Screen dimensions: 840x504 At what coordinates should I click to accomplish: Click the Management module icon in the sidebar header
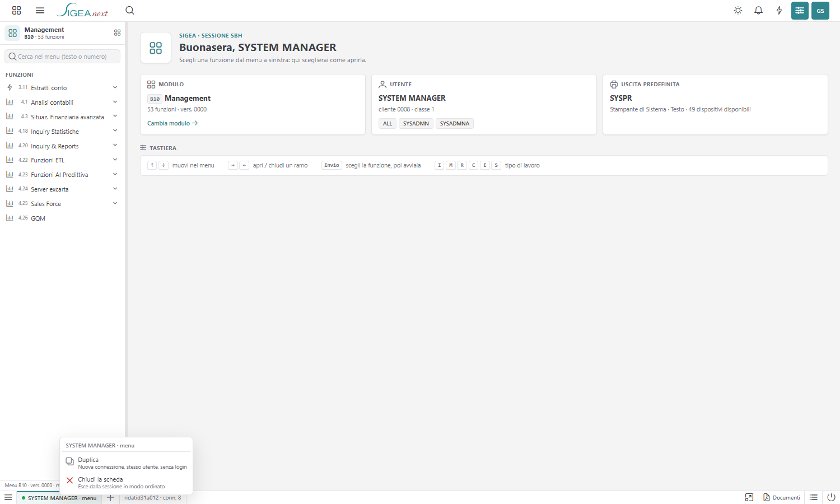(12, 33)
